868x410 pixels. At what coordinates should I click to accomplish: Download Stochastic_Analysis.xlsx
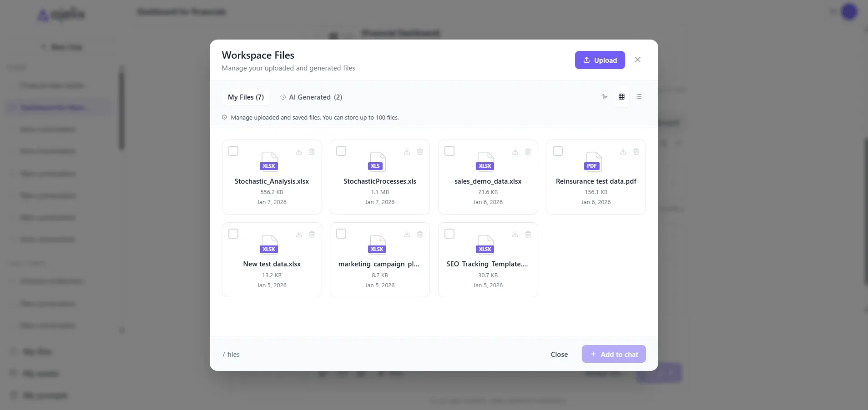(x=298, y=152)
